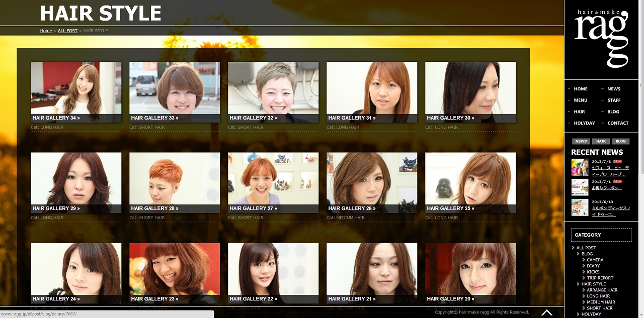Select LONG HAIR in the category tree
The image size is (644, 318).
tap(598, 296)
